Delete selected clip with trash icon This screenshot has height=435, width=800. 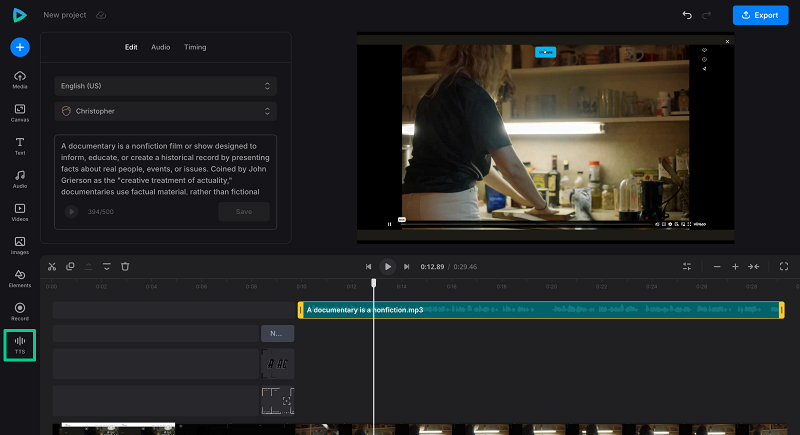coord(125,267)
